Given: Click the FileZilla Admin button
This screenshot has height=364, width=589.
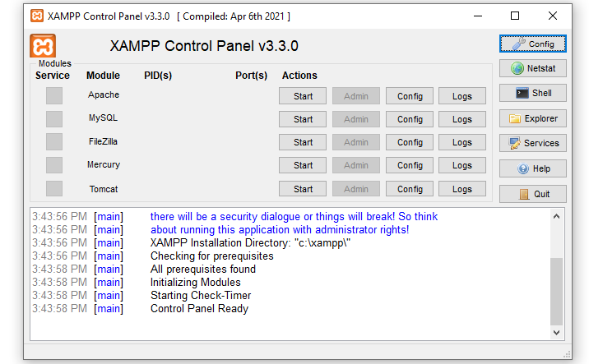Looking at the screenshot, I should click(x=356, y=142).
